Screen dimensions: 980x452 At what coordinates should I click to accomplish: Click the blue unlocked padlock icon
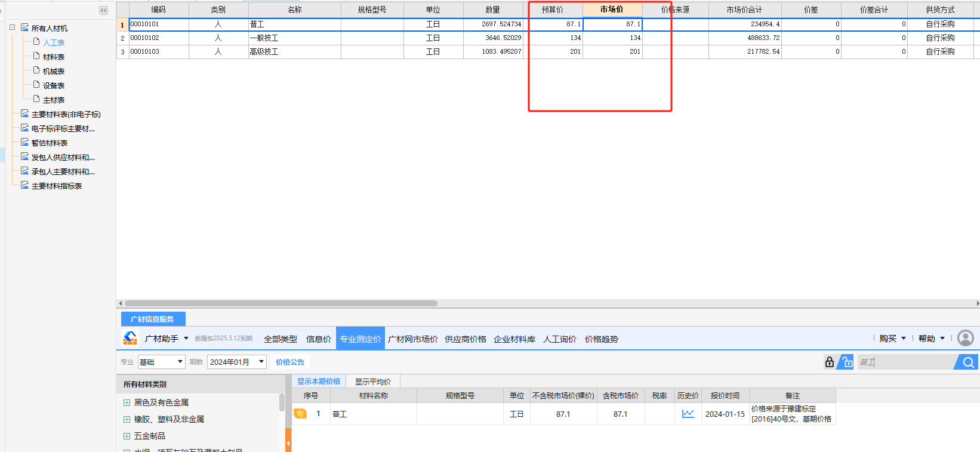846,362
